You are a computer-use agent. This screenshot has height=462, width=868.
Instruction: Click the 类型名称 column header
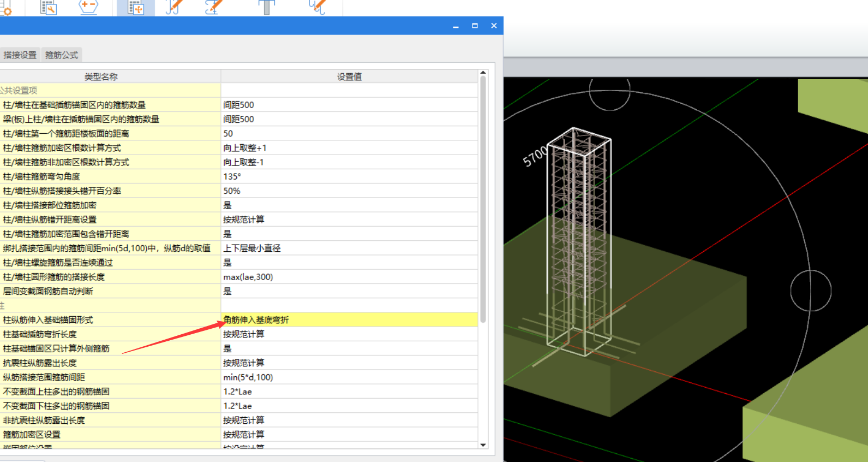(101, 76)
